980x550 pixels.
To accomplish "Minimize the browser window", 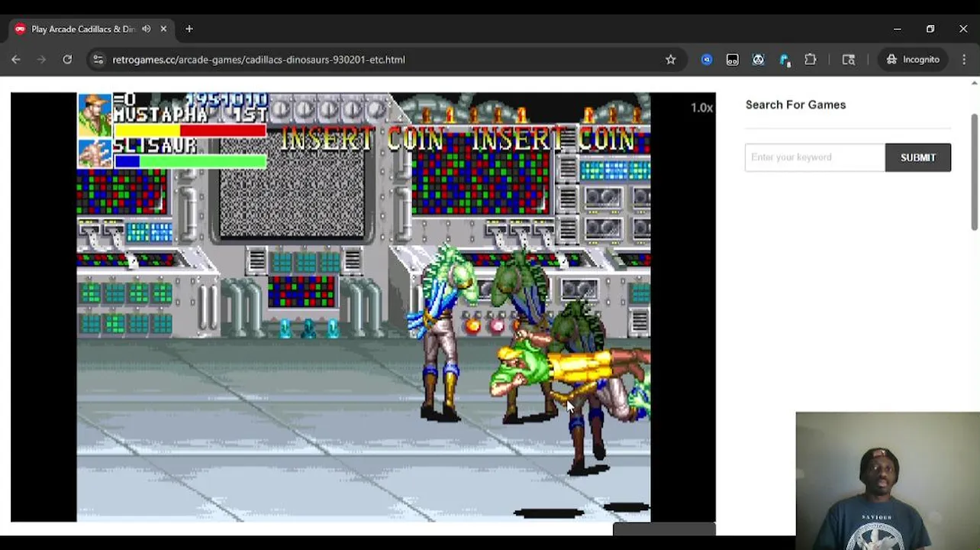I will [x=898, y=29].
